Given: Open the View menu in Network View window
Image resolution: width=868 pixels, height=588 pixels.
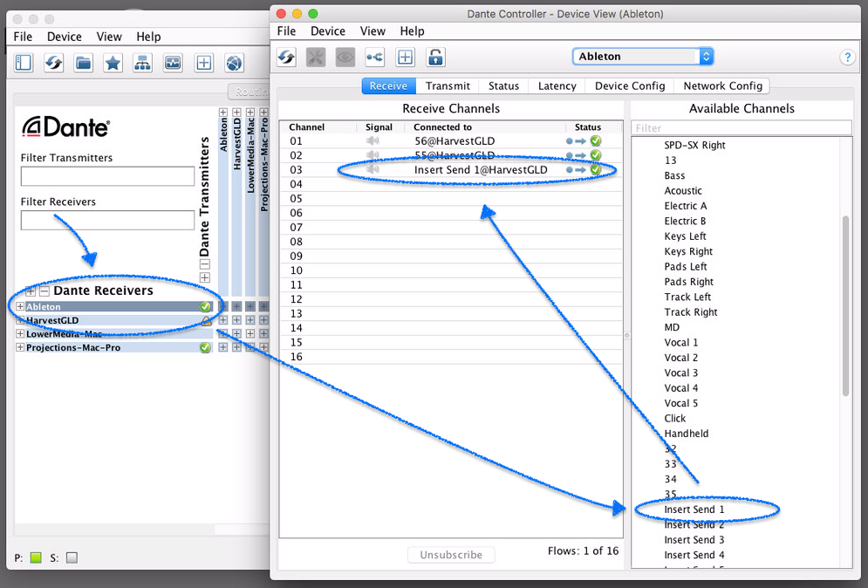Looking at the screenshot, I should [109, 37].
